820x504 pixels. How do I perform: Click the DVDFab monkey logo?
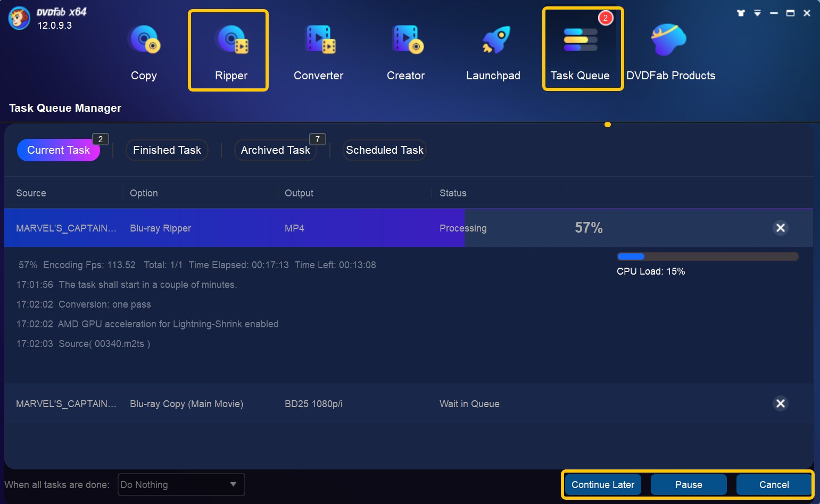coord(19,19)
